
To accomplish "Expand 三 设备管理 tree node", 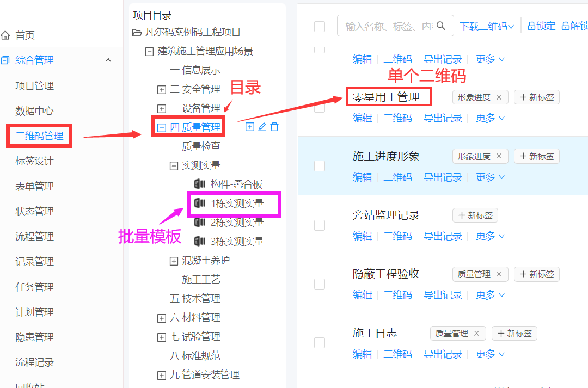I will click(x=162, y=109).
